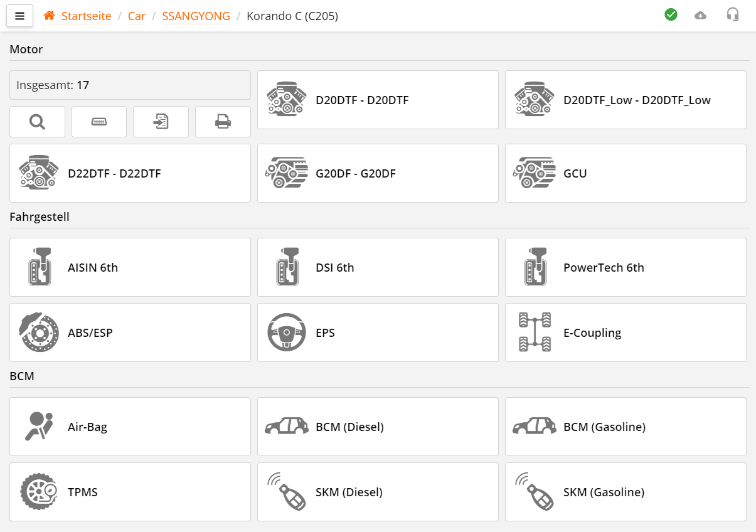Select the D20DTF engine module
The height and width of the screenshot is (532, 756).
378,100
